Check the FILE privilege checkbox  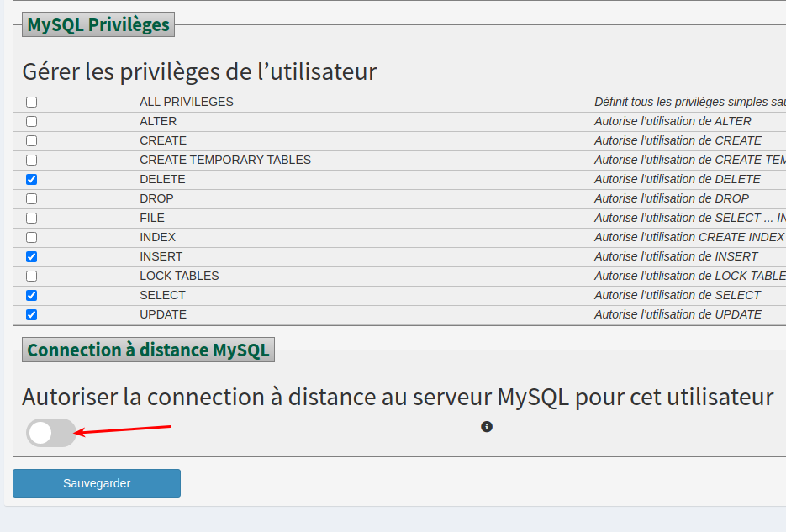(x=32, y=219)
